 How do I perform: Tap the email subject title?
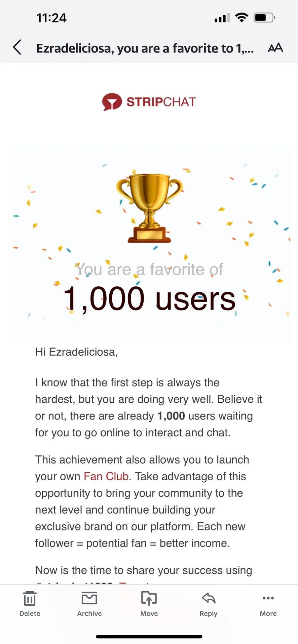pos(145,48)
